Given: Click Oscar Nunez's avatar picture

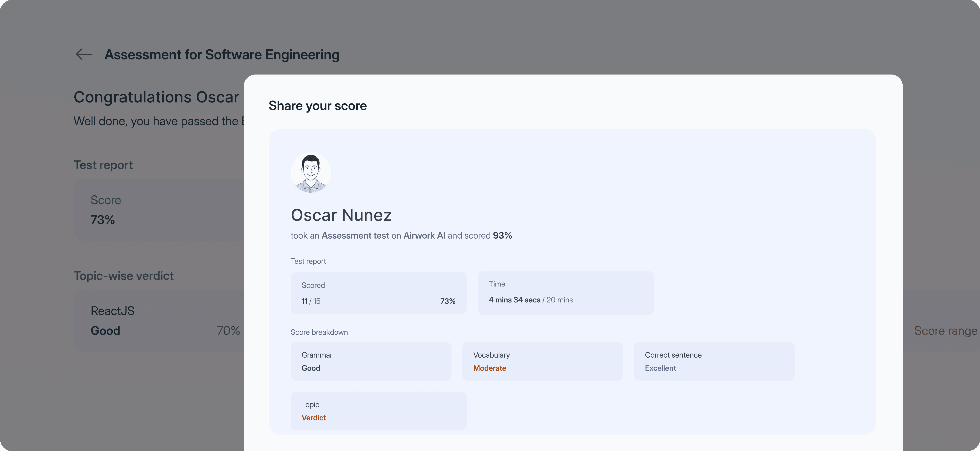Looking at the screenshot, I should point(310,173).
